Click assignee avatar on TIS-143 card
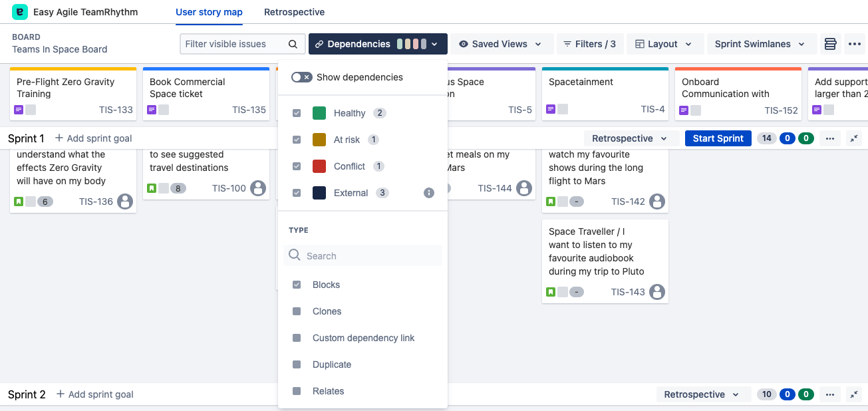 (x=656, y=292)
